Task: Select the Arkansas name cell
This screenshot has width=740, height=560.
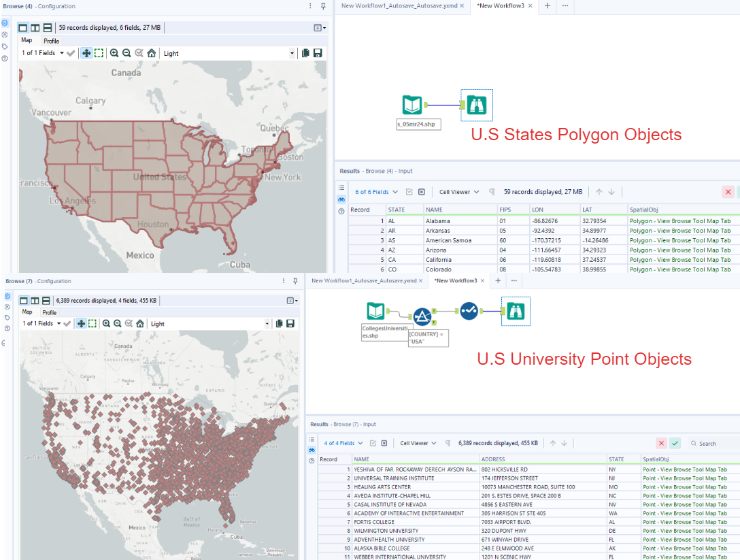Action: coord(460,231)
